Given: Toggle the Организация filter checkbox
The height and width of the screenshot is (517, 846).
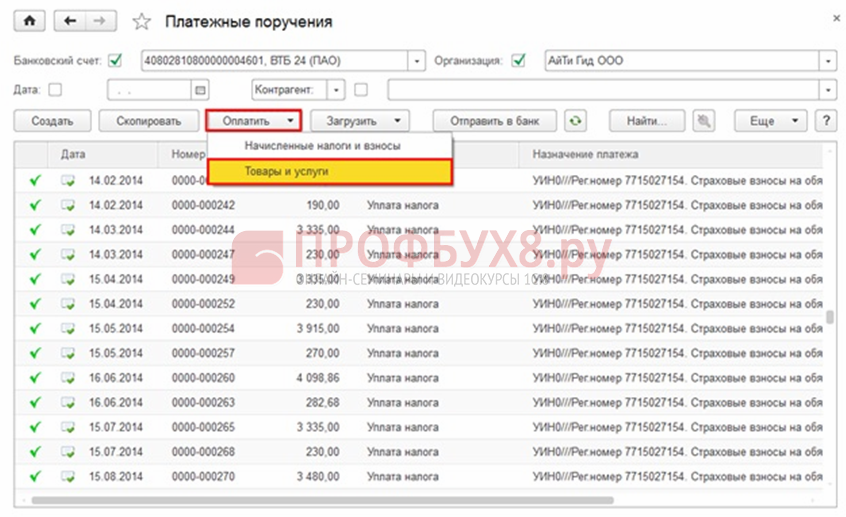Looking at the screenshot, I should 518,60.
